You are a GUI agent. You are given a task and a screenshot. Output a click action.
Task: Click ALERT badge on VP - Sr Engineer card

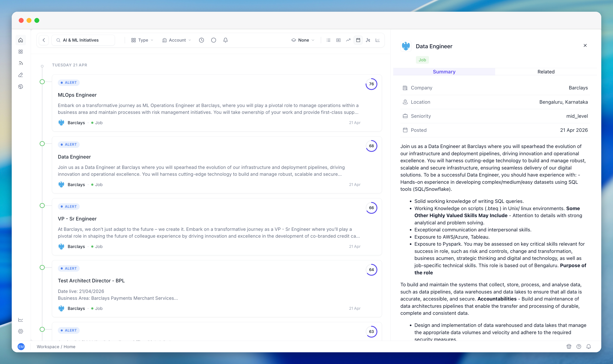[69, 207]
